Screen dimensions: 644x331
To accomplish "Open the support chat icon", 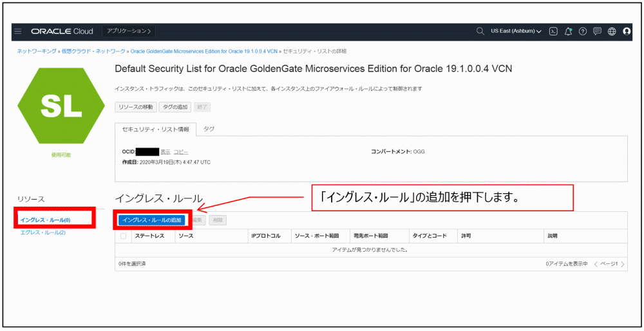I will click(x=597, y=31).
